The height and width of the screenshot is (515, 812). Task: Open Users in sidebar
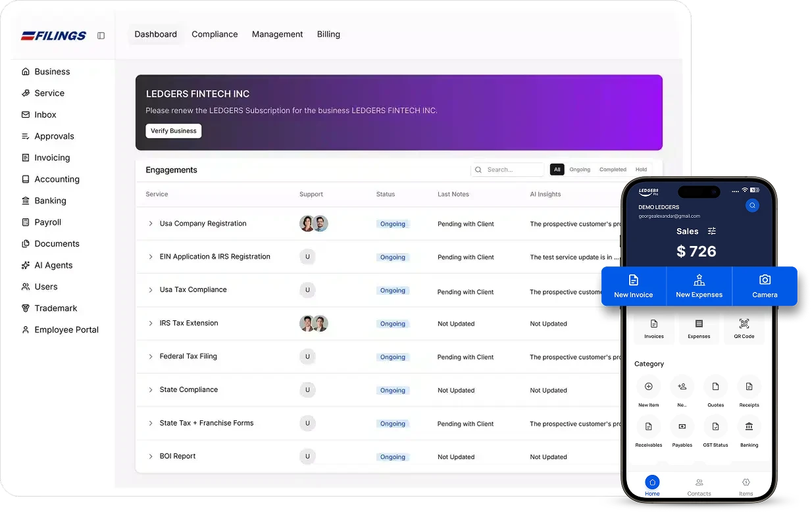click(39, 287)
